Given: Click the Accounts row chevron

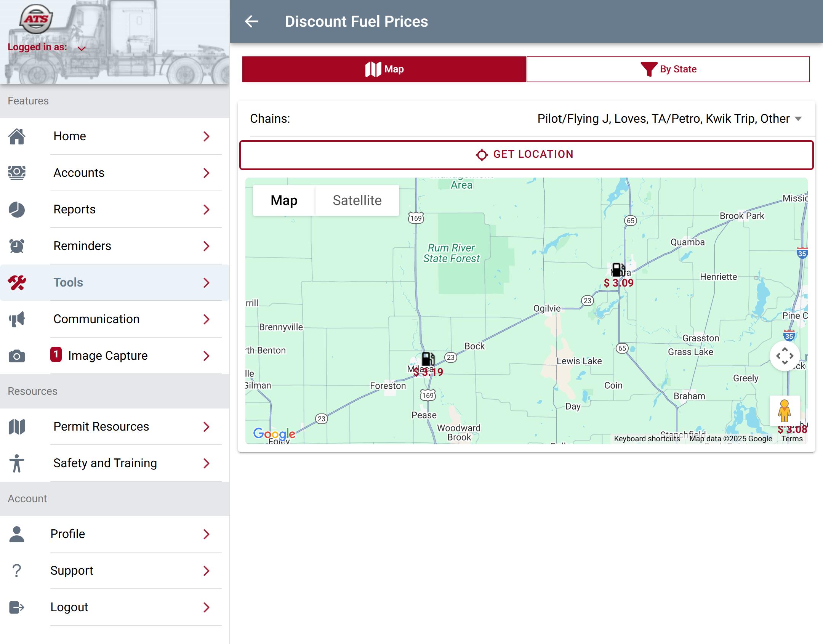Looking at the screenshot, I should pos(207,173).
